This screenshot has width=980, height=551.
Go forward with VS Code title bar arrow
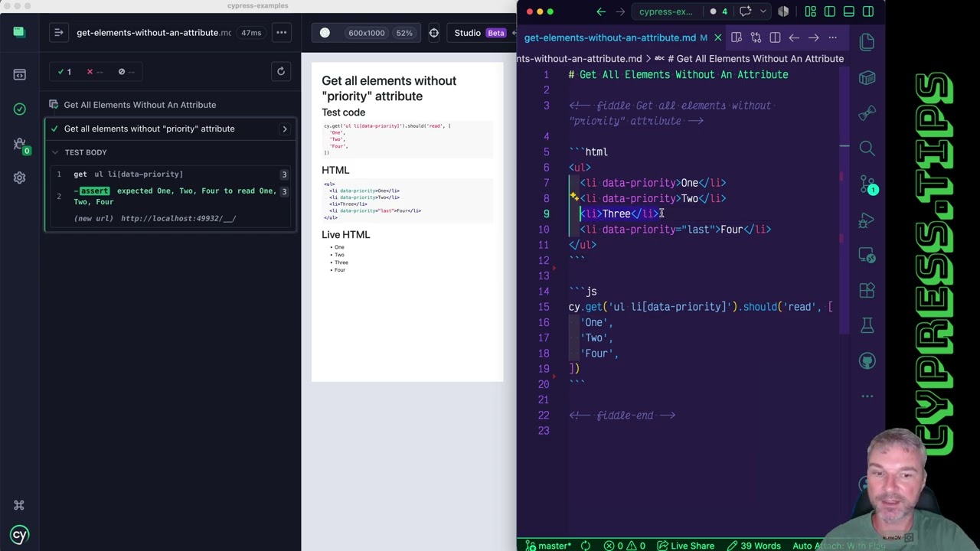620,11
